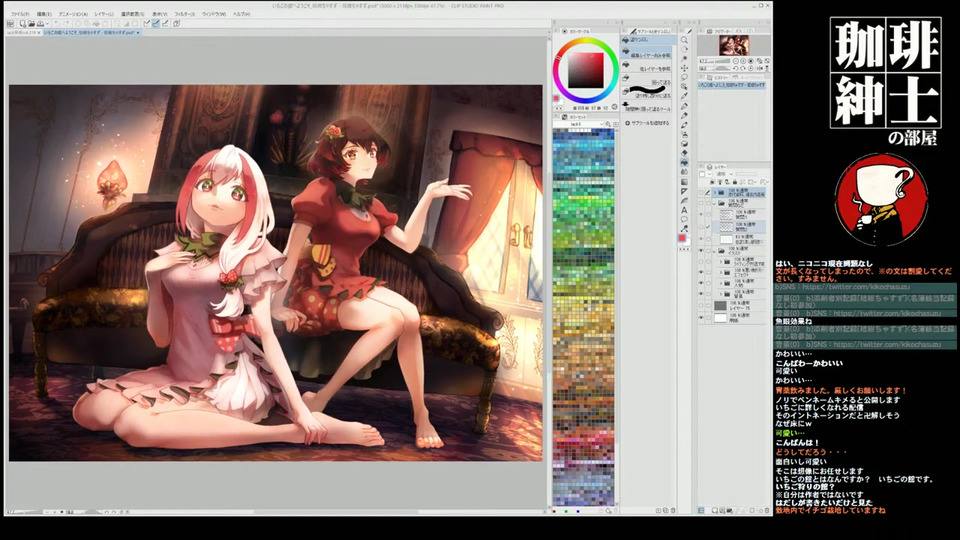Hide the bottom 用紙 paper layer
The width and height of the screenshot is (960, 540).
(701, 318)
